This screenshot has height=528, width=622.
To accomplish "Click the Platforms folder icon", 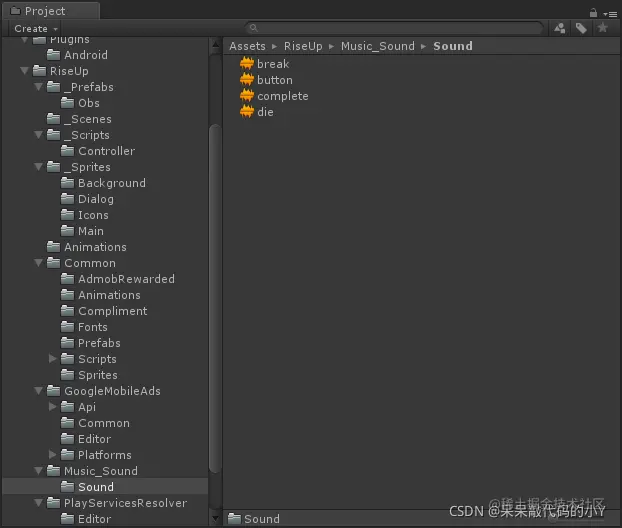I will click(x=67, y=455).
